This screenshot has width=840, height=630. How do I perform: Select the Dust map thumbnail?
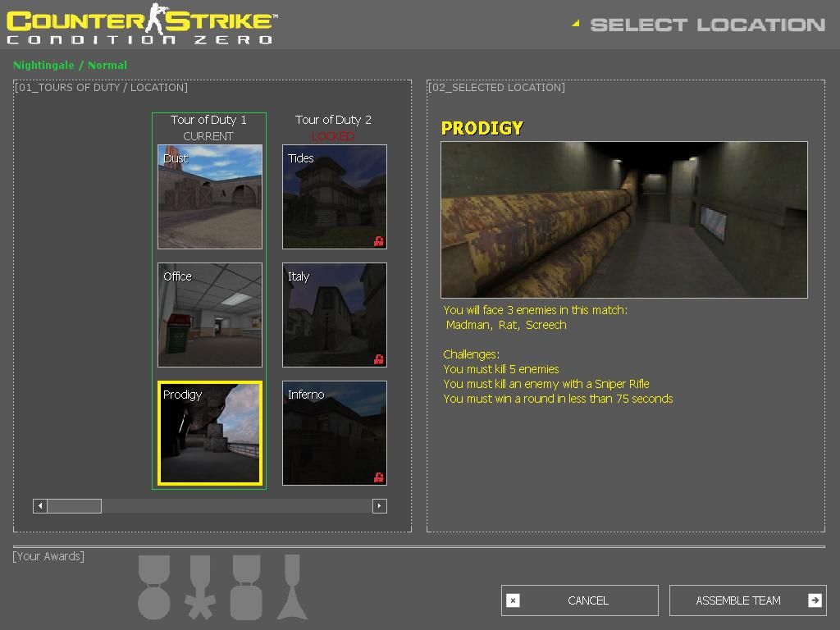(x=210, y=197)
